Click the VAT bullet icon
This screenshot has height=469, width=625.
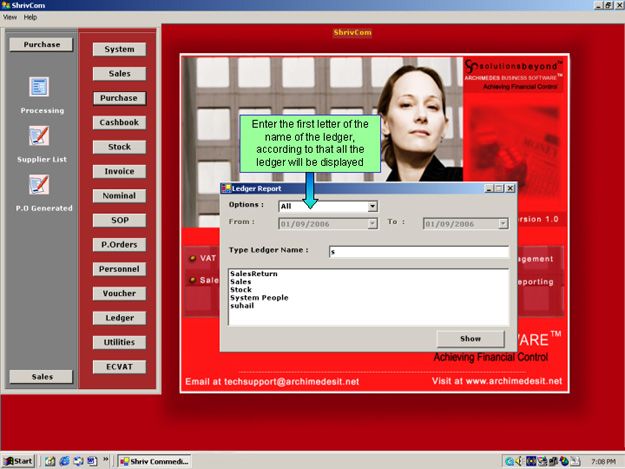coord(193,258)
